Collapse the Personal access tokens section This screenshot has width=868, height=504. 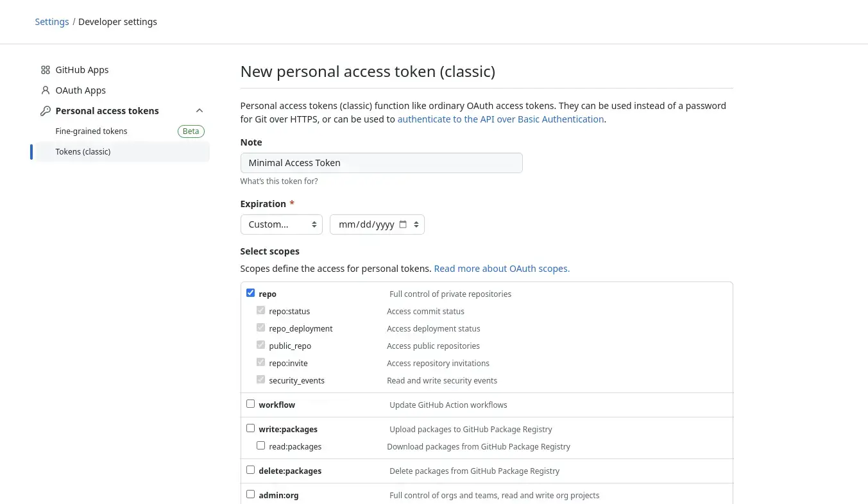(200, 110)
